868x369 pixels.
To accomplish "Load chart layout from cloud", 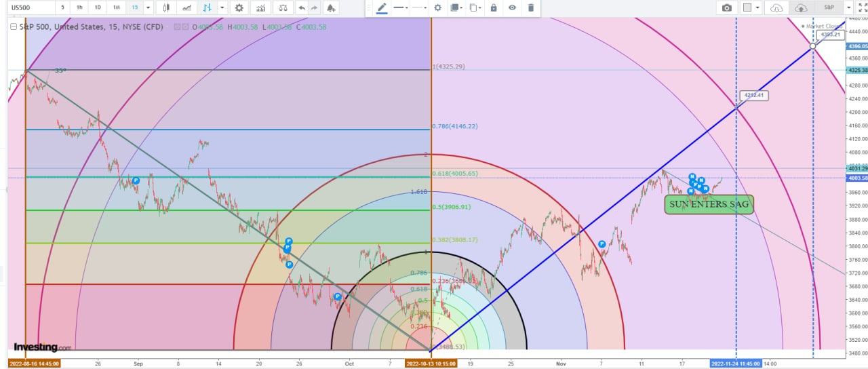I will click(x=777, y=7).
